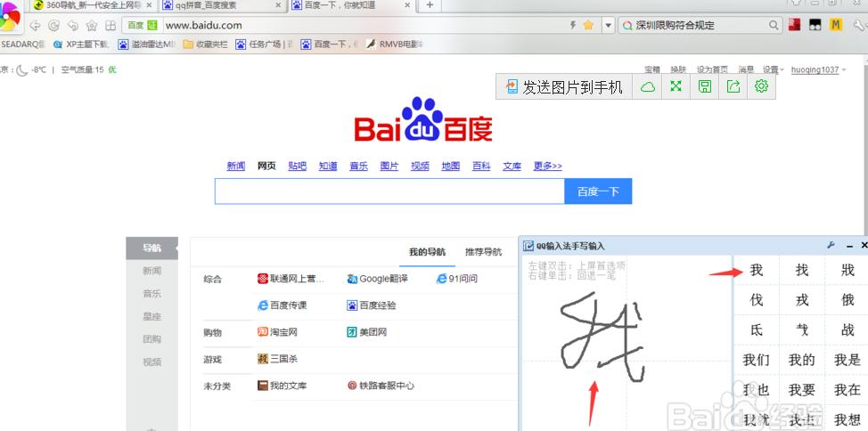Viewport: 868px width, 431px height.
Task: Choose candidate 我 in handwriting panel
Action: tap(757, 270)
